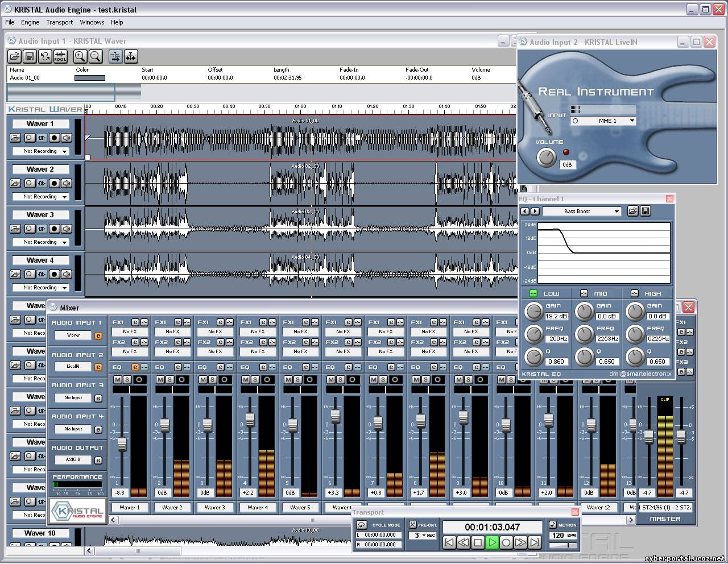
Task: Open the Help menu
Action: 117,22
